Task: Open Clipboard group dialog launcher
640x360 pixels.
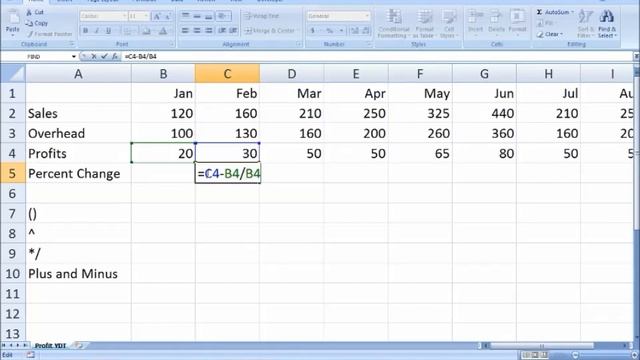Action: (x=72, y=44)
